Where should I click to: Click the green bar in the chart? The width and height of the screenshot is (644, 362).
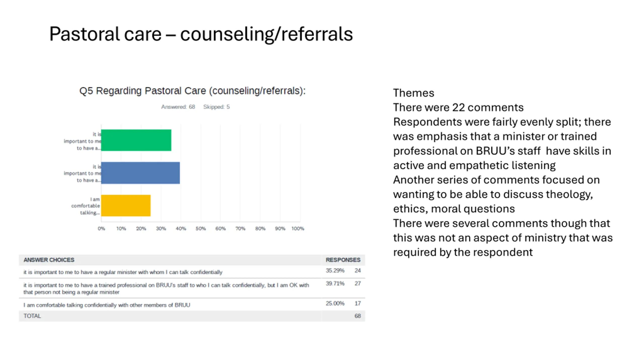pos(136,140)
